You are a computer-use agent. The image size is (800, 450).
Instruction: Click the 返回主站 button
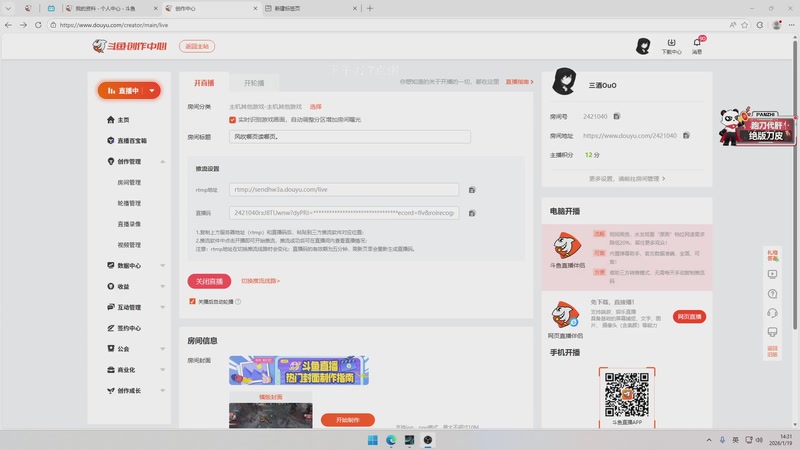click(197, 46)
